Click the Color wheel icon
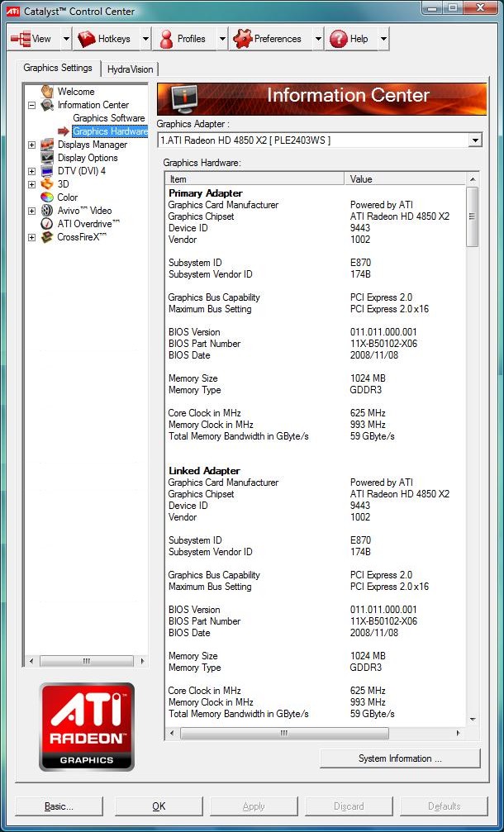This screenshot has height=832, width=504. click(x=47, y=197)
